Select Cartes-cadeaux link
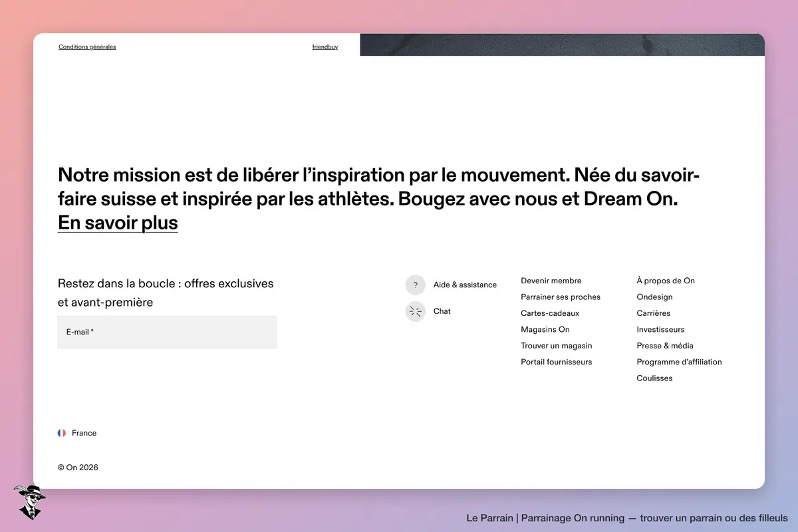Viewport: 798px width, 532px height. pos(550,313)
